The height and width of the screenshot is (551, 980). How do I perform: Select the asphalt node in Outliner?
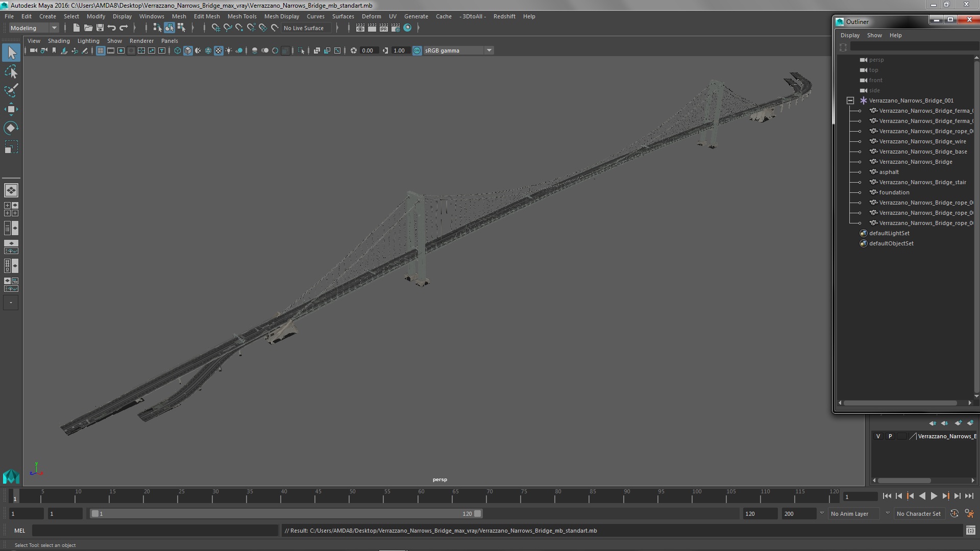(889, 172)
